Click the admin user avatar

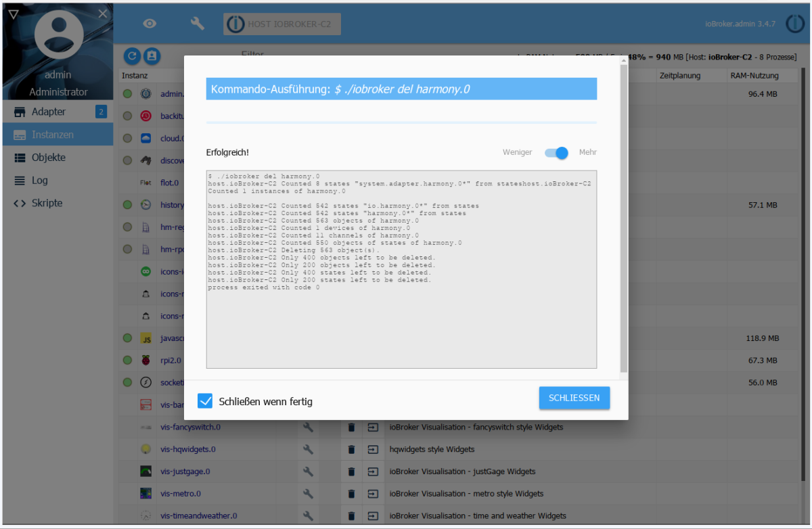tap(58, 35)
